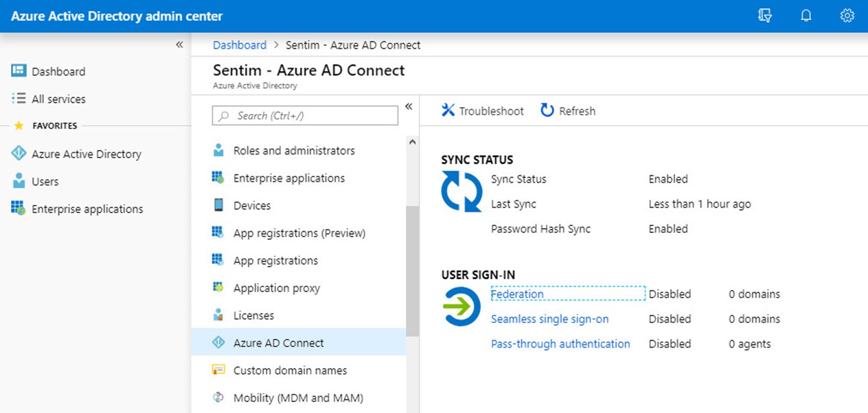868x413 pixels.
Task: Click the "Password Hash Sync" label
Action: click(x=540, y=229)
